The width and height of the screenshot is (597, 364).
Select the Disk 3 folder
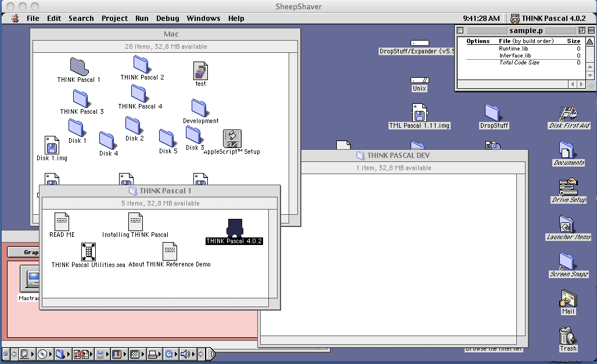click(x=193, y=135)
